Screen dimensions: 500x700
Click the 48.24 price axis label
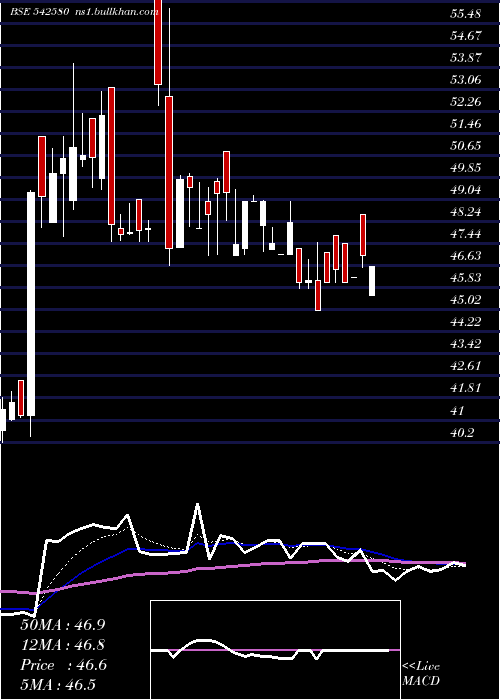(466, 212)
